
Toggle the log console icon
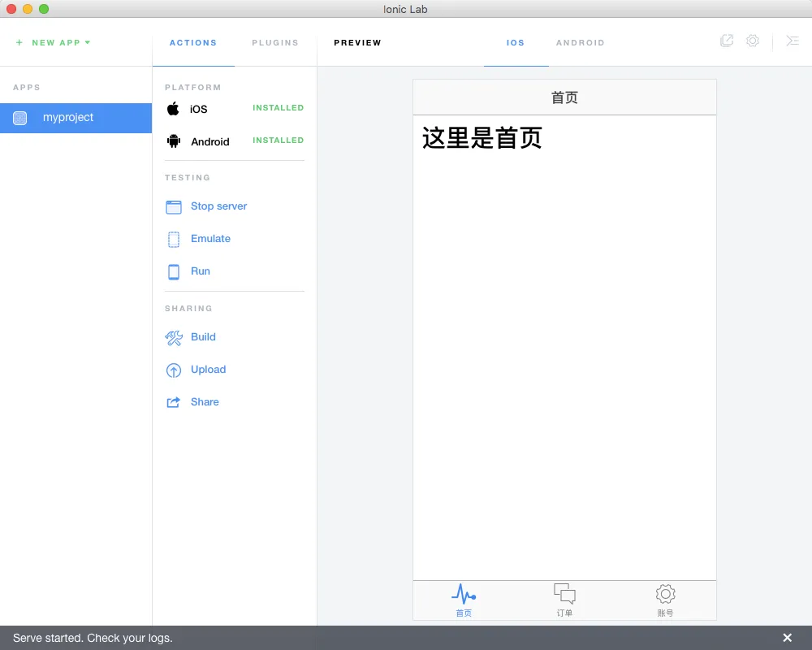coord(793,41)
